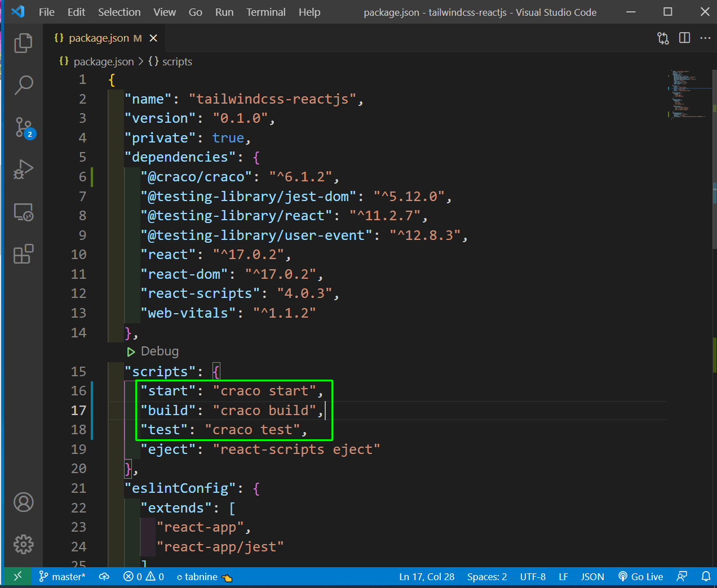The height and width of the screenshot is (588, 717).
Task: Click line number 5 in the gutter
Action: 83,157
